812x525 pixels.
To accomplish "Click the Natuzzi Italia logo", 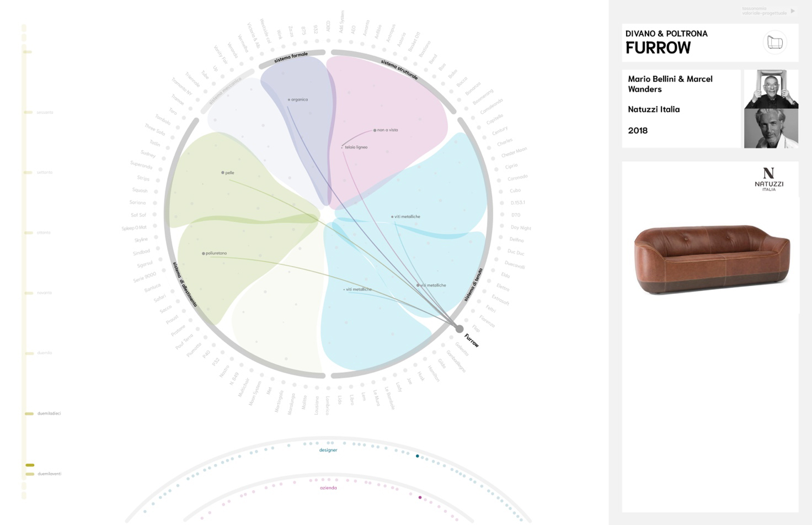I will coord(768,179).
